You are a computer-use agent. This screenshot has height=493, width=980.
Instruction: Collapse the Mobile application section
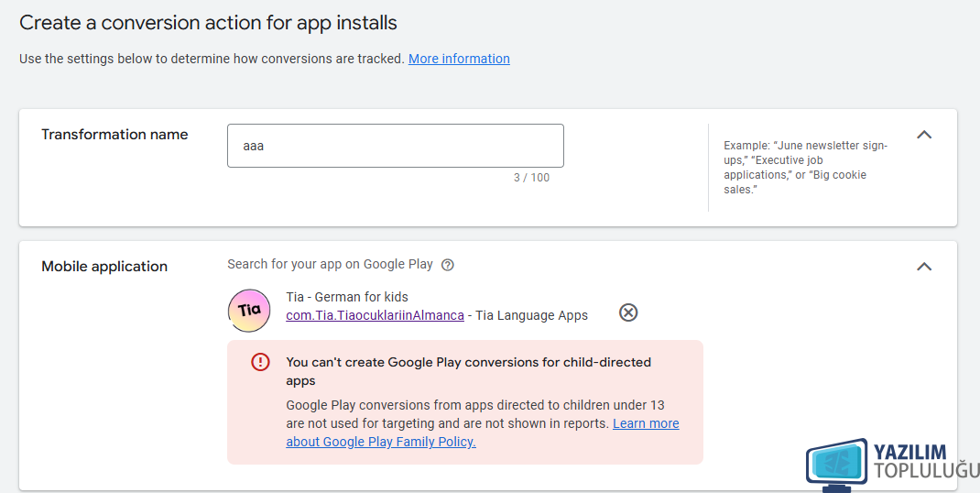924,267
